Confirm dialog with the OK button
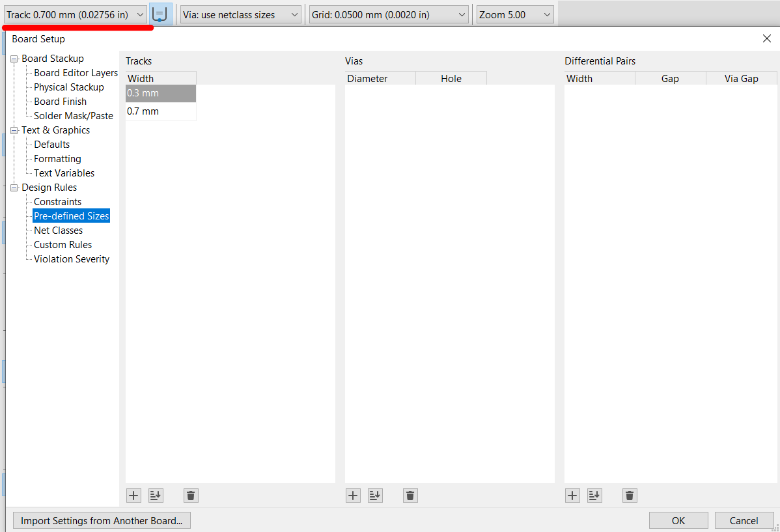The width and height of the screenshot is (780, 532). tap(678, 520)
